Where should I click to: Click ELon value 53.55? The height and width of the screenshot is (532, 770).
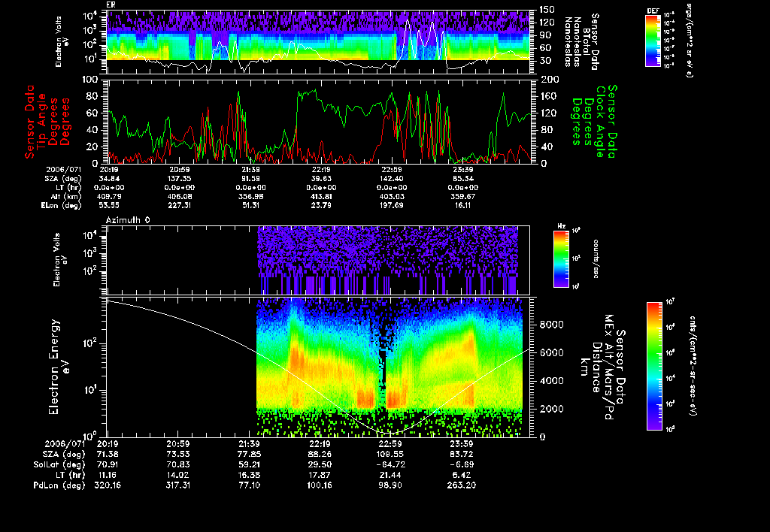[110, 206]
